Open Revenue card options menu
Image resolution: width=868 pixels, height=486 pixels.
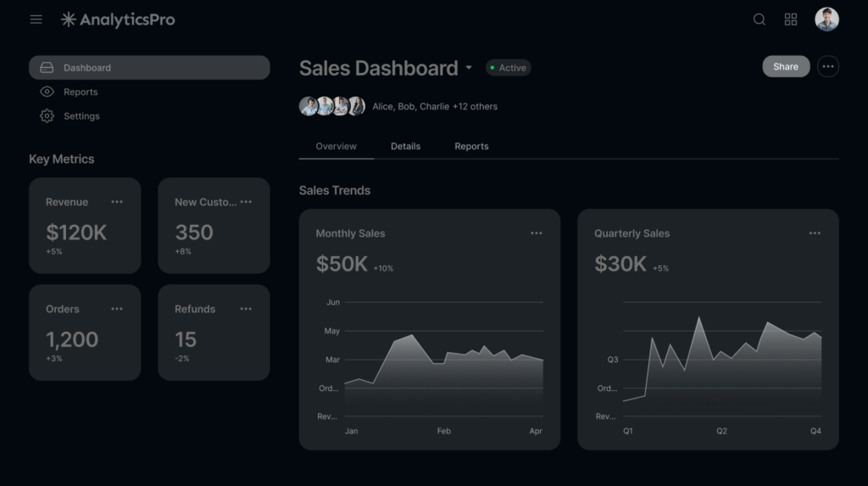[x=117, y=202]
